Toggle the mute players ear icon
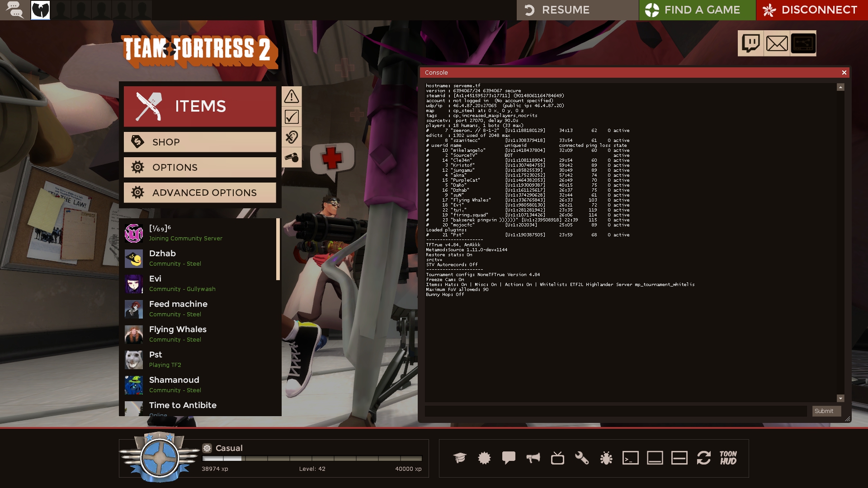The image size is (868, 488). tap(292, 137)
